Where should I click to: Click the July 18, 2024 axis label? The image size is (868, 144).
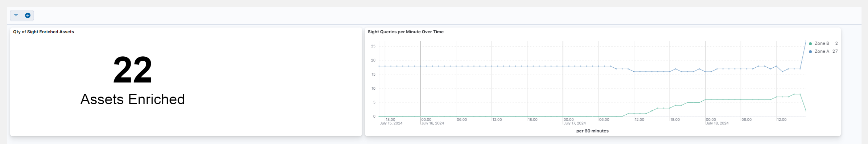point(717,123)
